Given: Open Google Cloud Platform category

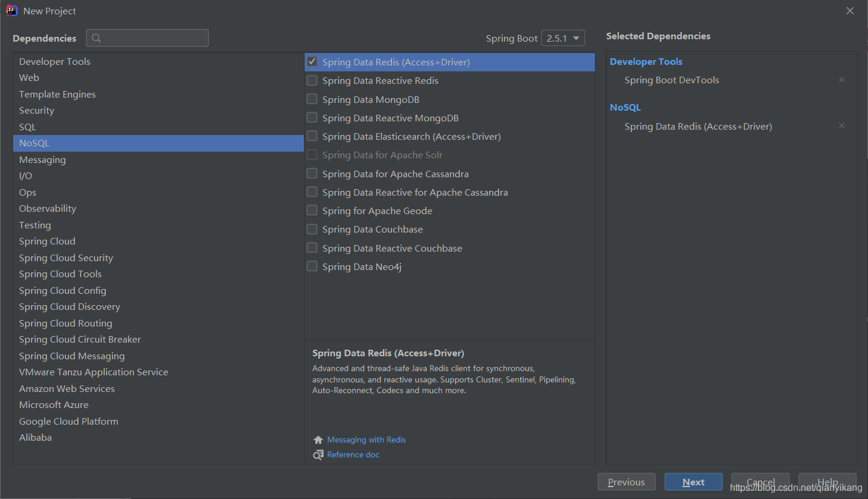Looking at the screenshot, I should click(158, 421).
